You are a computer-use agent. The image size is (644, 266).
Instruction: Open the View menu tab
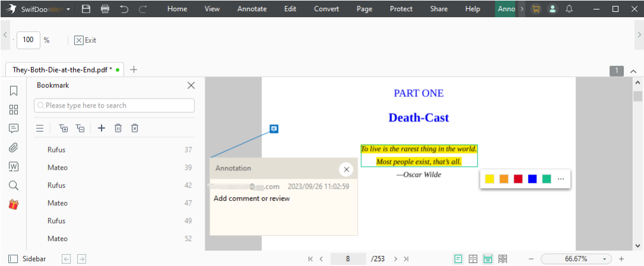tap(212, 9)
